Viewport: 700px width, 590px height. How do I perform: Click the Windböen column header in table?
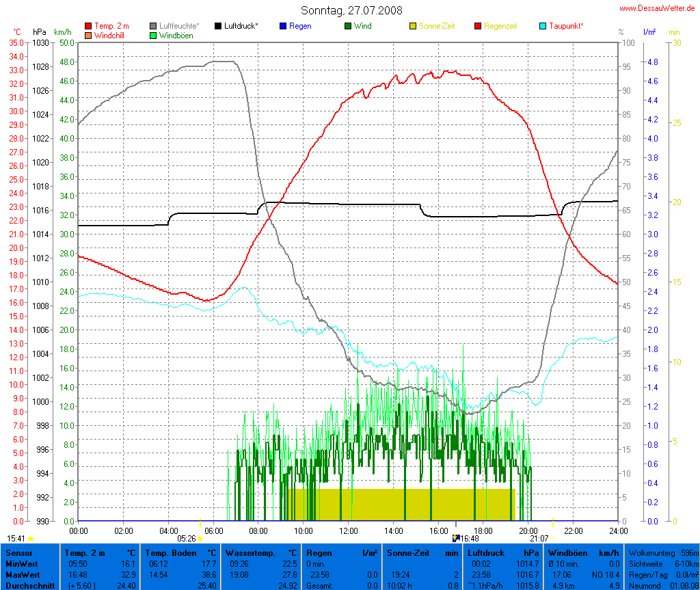[567, 552]
